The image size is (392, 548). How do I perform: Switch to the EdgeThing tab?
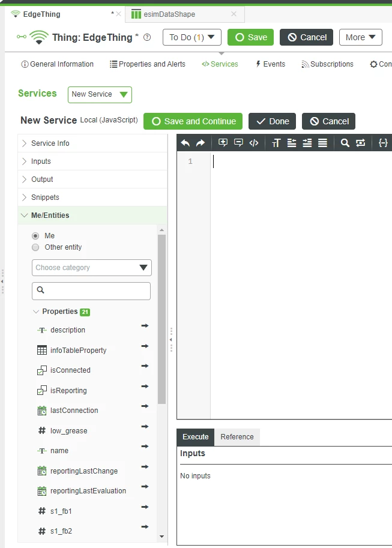tap(41, 14)
